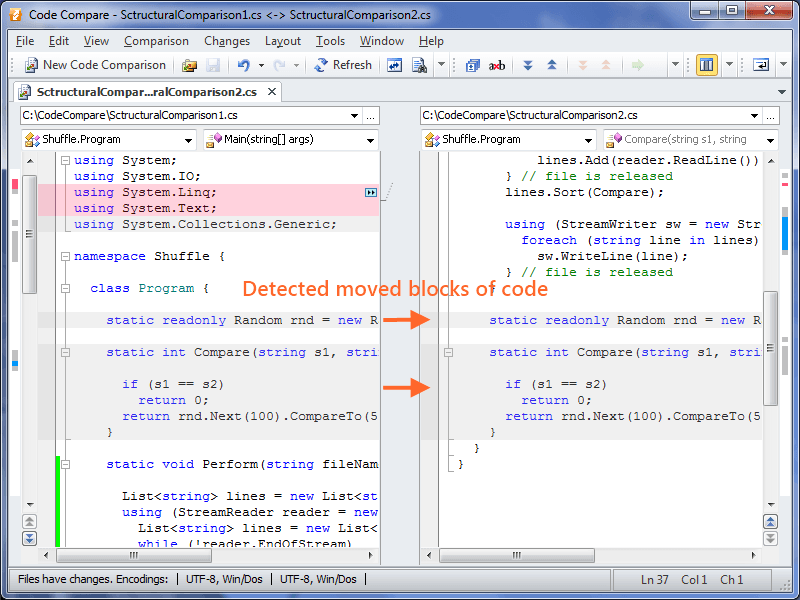Open a file via the folder icon
The image size is (800, 600).
click(188, 65)
